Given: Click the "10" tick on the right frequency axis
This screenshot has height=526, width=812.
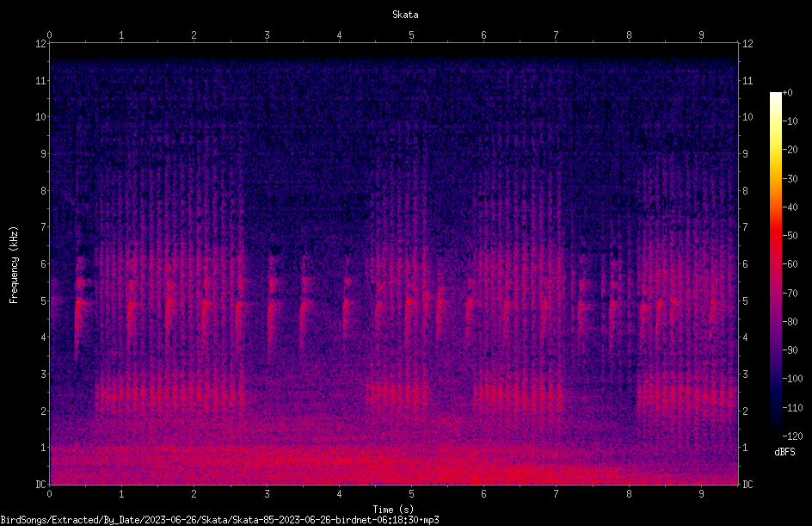Looking at the screenshot, I should coord(747,117).
